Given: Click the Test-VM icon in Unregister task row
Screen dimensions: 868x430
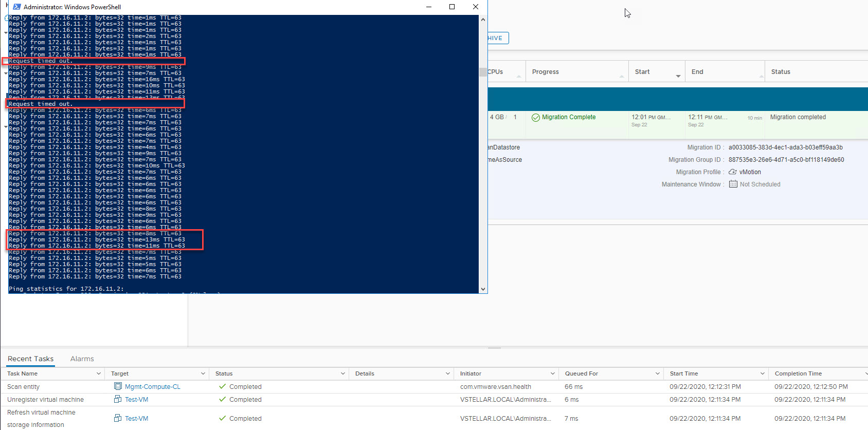Looking at the screenshot, I should (118, 399).
